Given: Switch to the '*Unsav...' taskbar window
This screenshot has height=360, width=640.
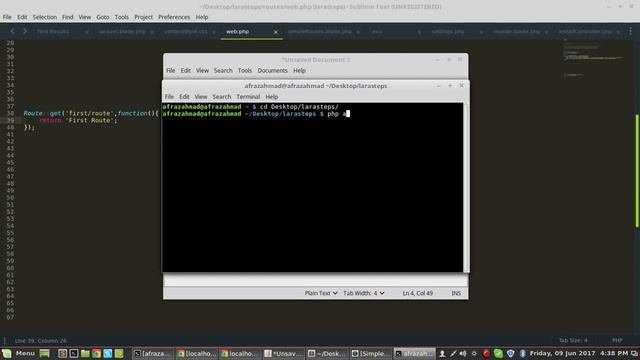Looking at the screenshot, I should (x=283, y=353).
